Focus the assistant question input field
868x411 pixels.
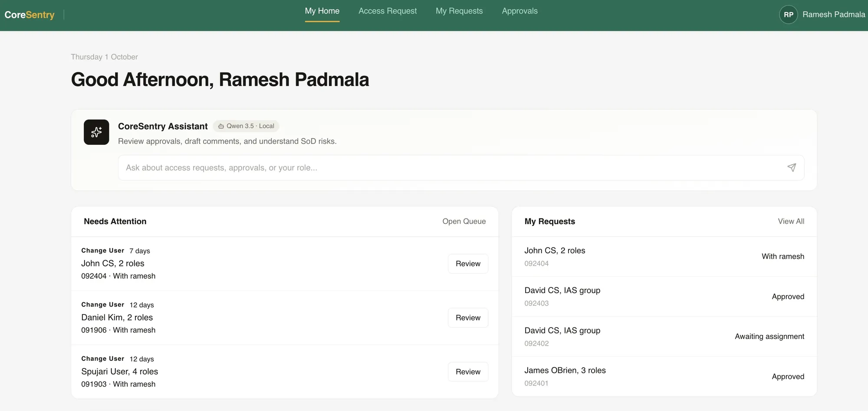click(461, 168)
